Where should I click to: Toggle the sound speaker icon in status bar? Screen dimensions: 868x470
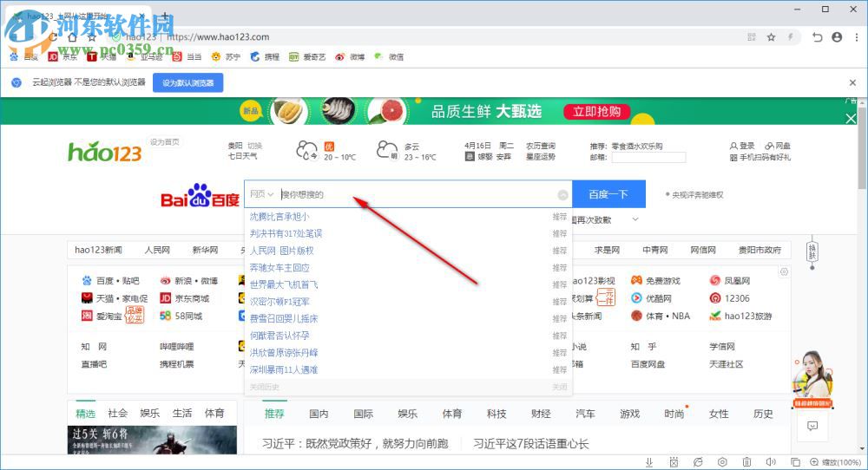pos(771,461)
